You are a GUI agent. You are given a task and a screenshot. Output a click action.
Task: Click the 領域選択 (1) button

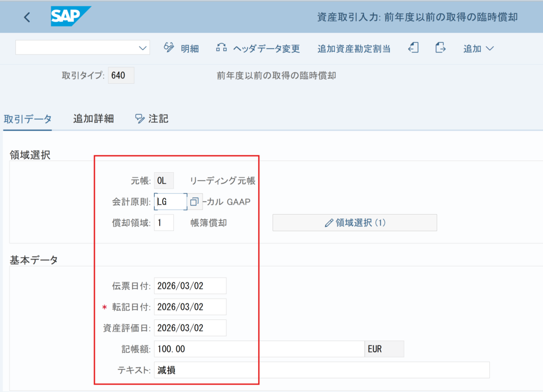tap(355, 222)
